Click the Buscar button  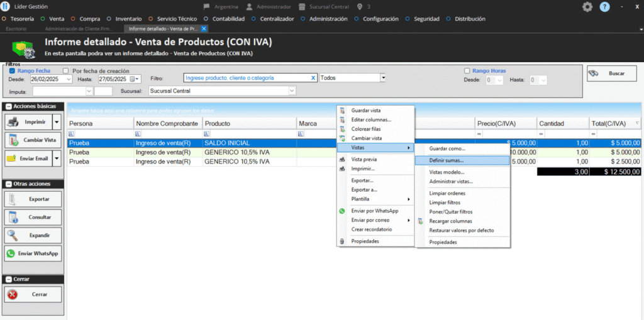coord(608,74)
